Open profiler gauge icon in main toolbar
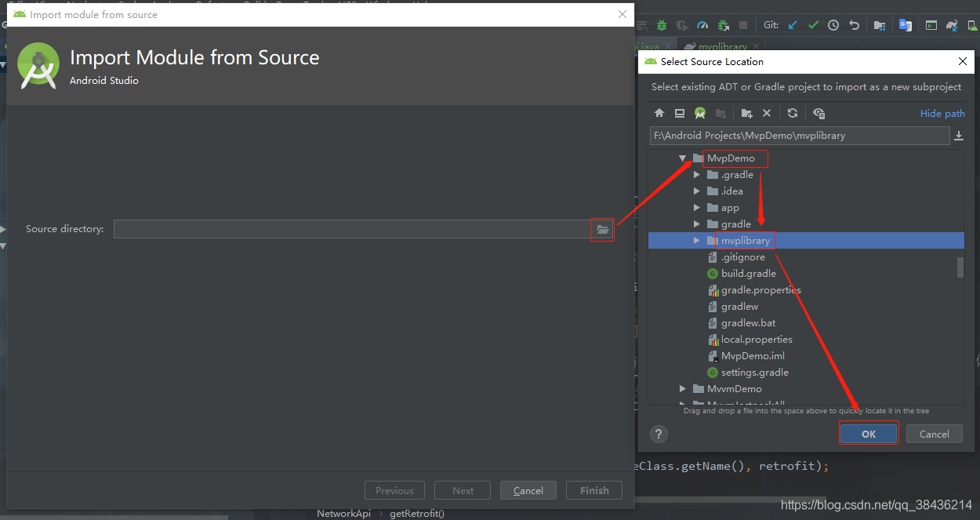 (702, 25)
